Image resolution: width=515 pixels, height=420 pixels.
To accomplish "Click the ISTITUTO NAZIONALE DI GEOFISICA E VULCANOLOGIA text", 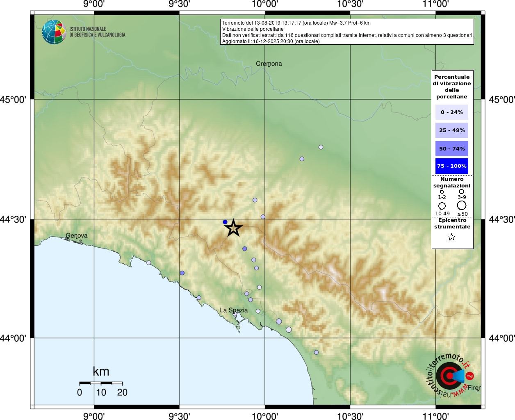I will click(x=97, y=32).
